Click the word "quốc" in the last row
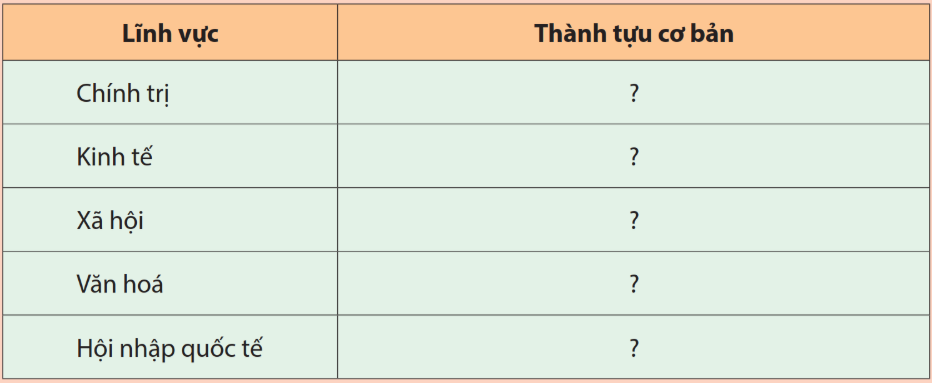932x383 pixels. [209, 350]
